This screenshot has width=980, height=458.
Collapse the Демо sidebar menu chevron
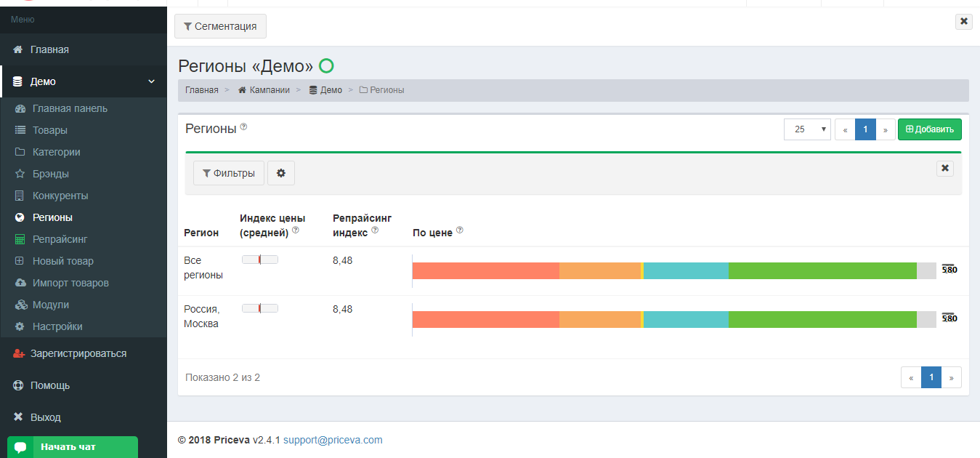tap(152, 81)
